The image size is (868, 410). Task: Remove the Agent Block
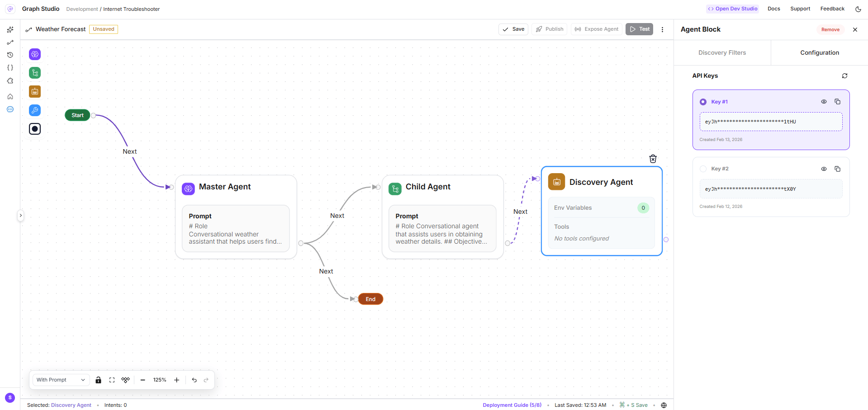[x=830, y=29]
